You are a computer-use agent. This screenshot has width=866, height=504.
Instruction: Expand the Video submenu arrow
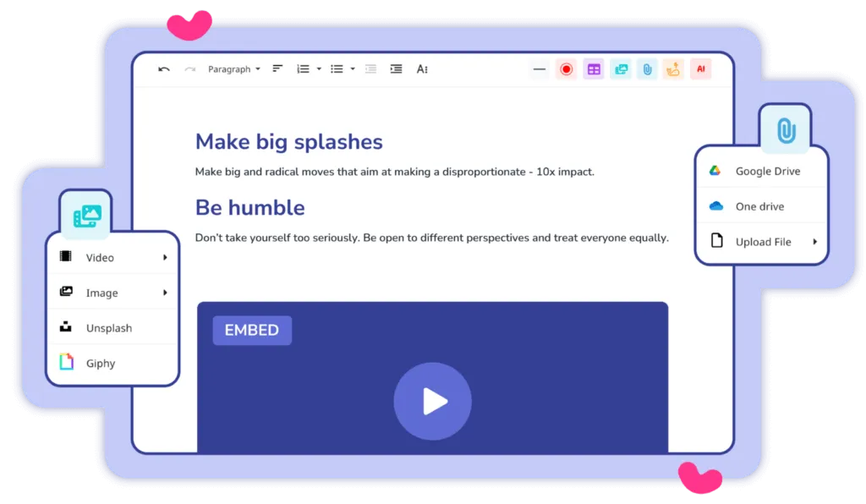165,257
